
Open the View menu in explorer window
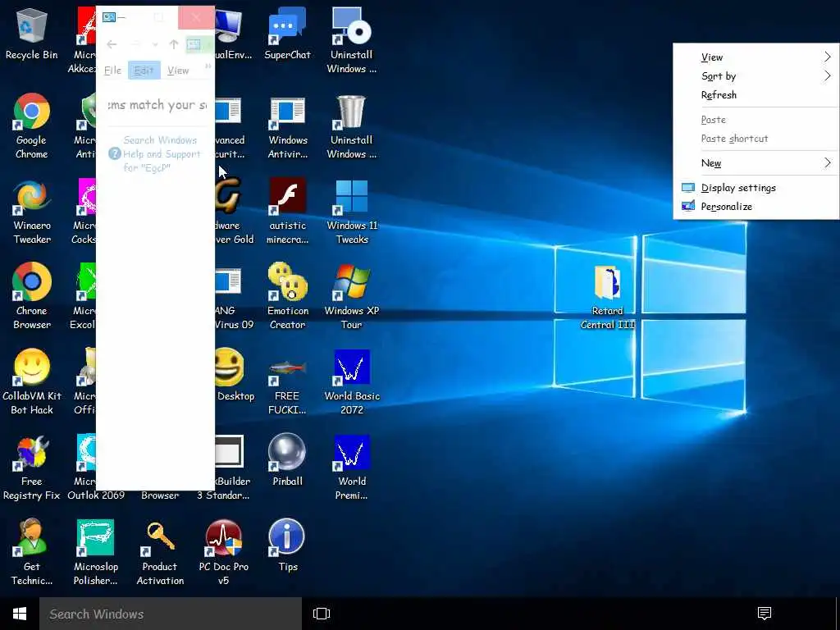(x=178, y=71)
